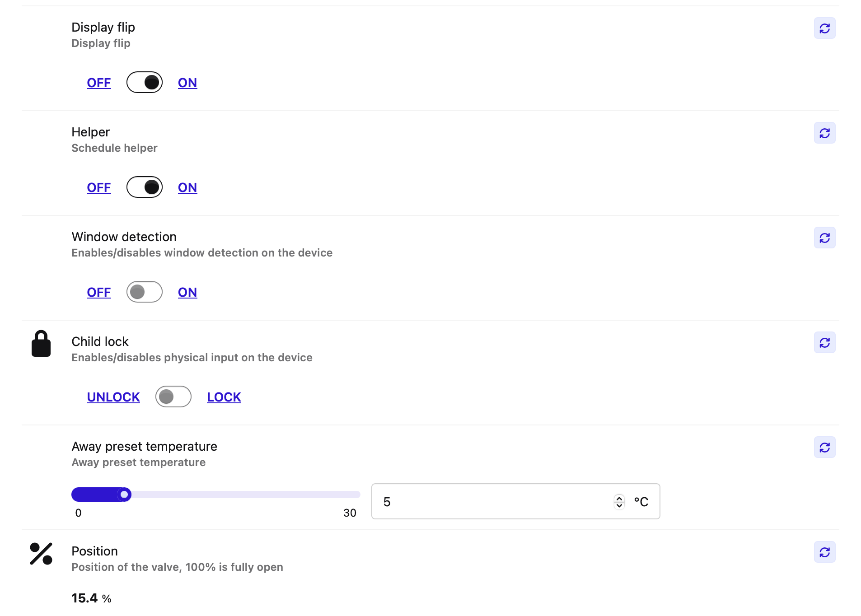Screen dimensions: 861x616
Task: Refresh the Window detection state
Action: pos(824,238)
